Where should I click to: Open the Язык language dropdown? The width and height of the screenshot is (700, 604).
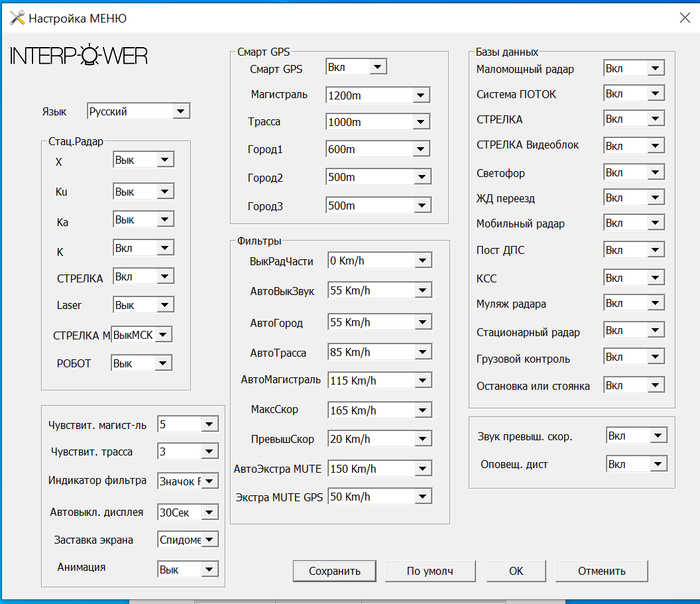181,111
